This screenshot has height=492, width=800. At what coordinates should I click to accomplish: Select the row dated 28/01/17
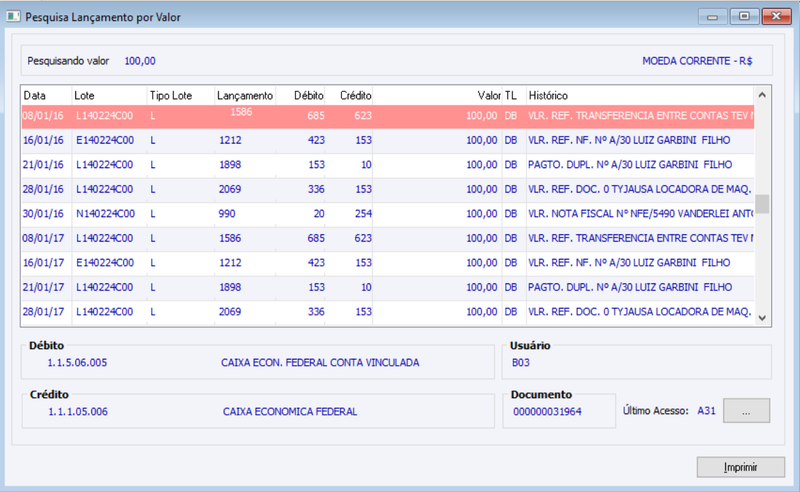387,312
